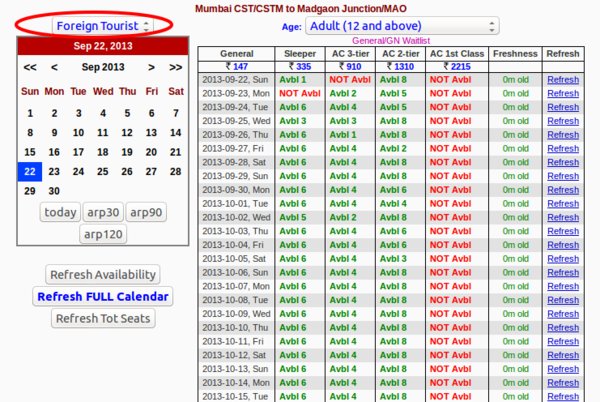Jump to next year with >> arrow
The height and width of the screenshot is (402, 600).
tap(176, 67)
